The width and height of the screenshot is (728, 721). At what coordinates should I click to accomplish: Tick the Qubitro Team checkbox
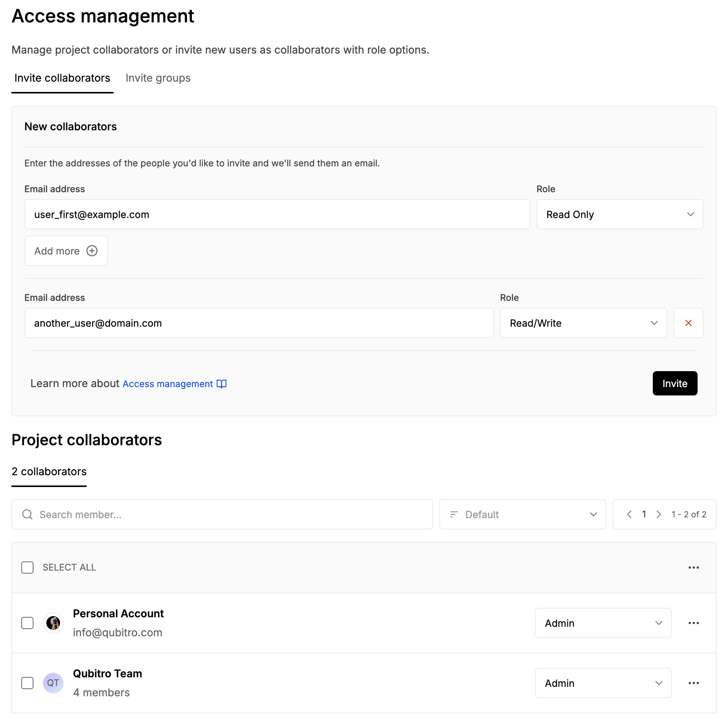(x=27, y=683)
